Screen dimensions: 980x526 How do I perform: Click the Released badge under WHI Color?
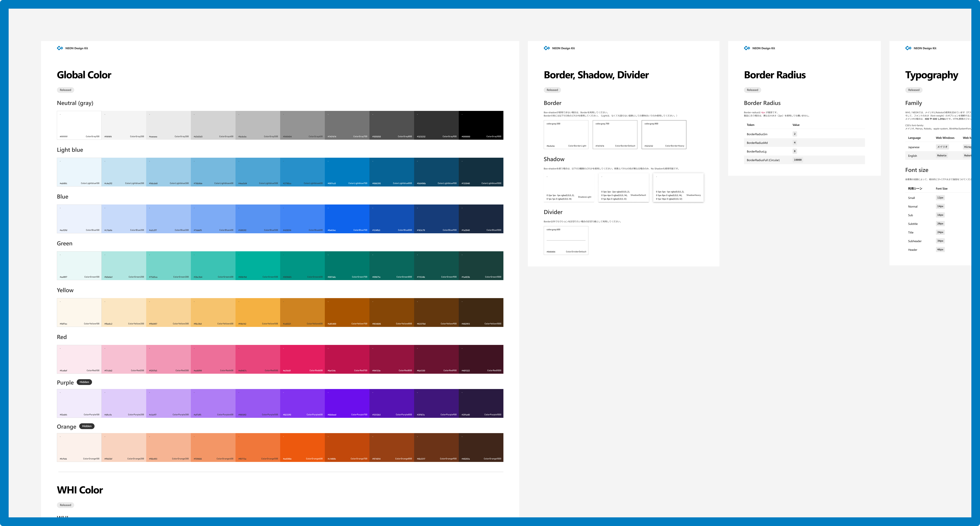tap(65, 505)
